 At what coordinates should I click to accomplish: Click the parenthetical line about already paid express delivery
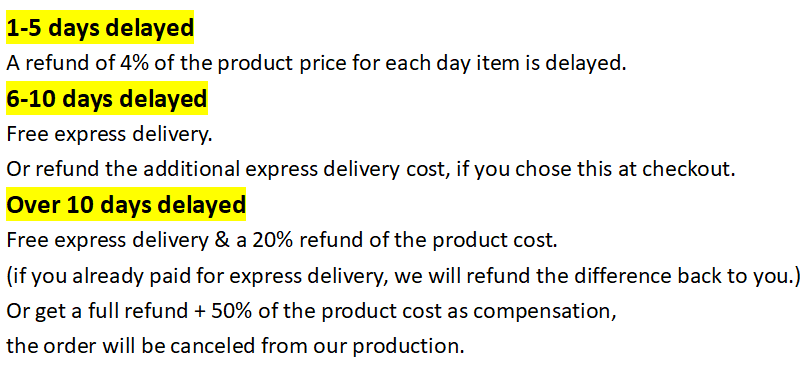[x=403, y=276]
